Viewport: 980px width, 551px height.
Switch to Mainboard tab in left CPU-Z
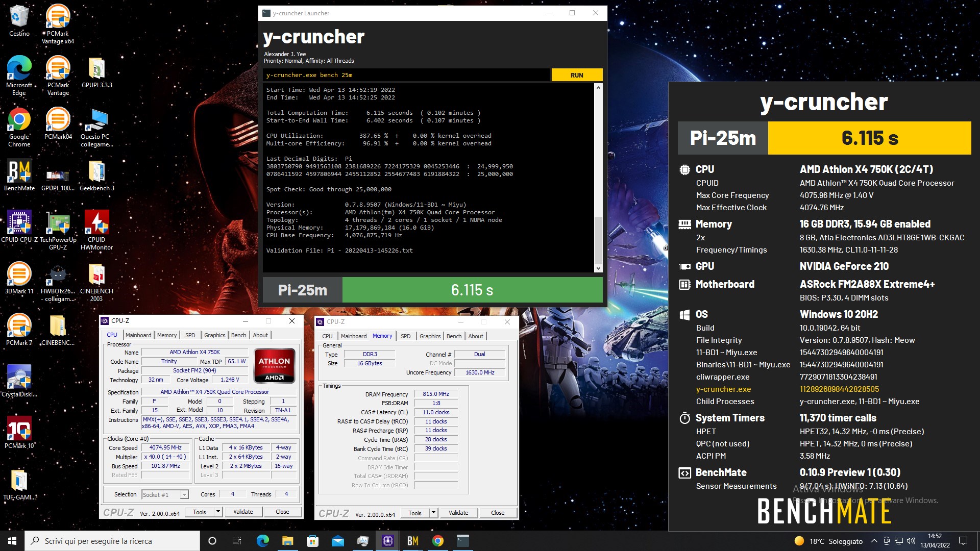(138, 335)
